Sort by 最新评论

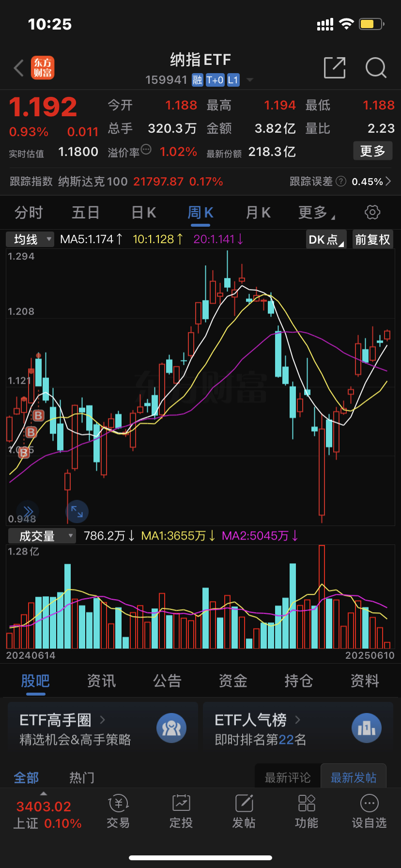[288, 777]
